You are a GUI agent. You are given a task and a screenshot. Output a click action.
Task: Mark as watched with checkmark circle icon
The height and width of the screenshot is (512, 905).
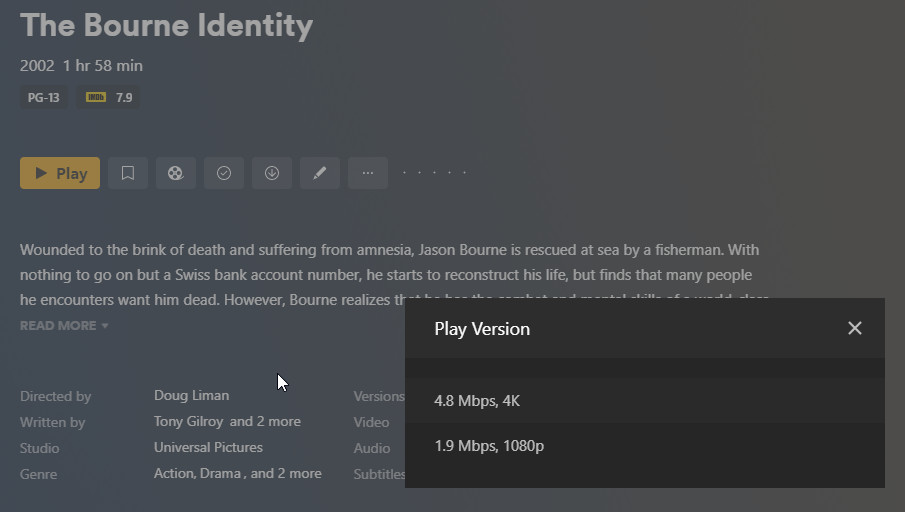coord(224,173)
